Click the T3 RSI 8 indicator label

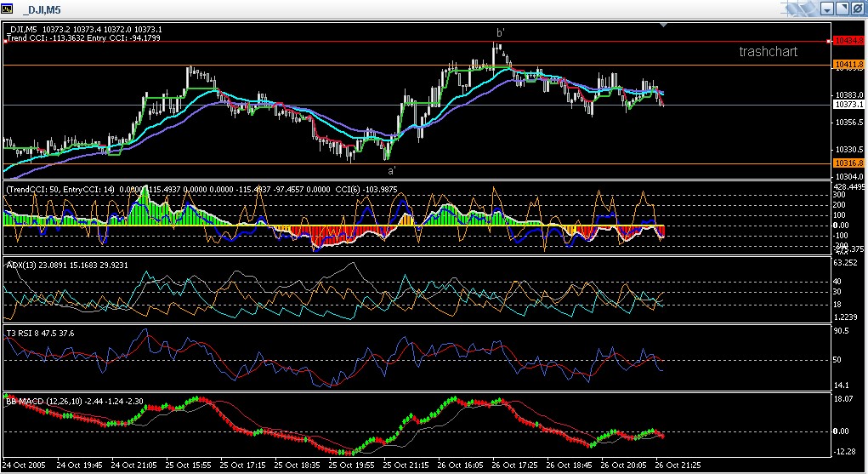coord(40,334)
